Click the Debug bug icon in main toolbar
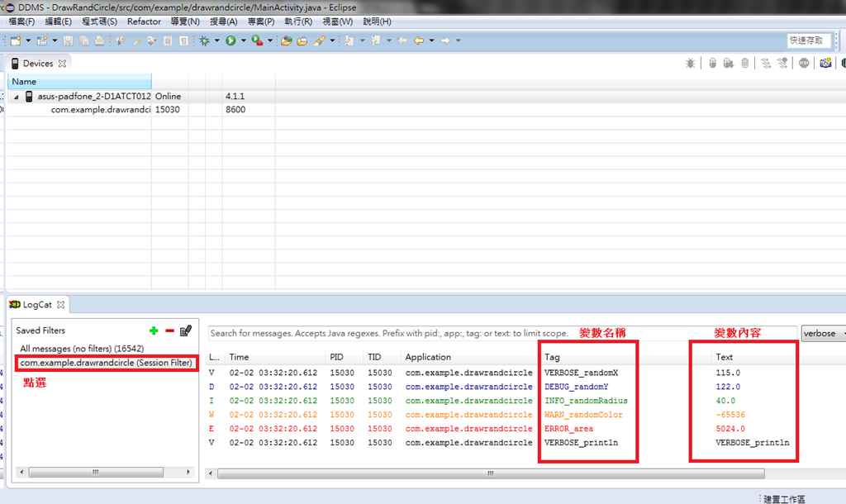This screenshot has width=846, height=504. [x=205, y=40]
